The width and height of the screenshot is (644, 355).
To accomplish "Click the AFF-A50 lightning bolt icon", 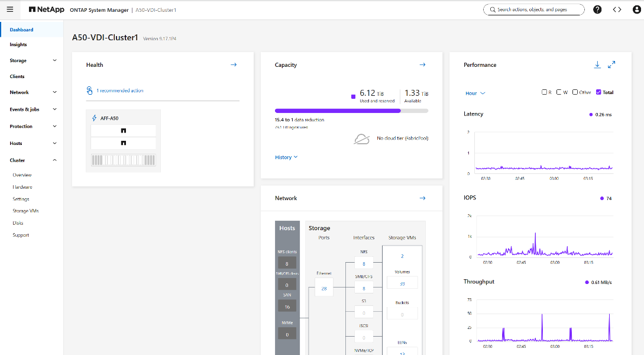I will (95, 118).
